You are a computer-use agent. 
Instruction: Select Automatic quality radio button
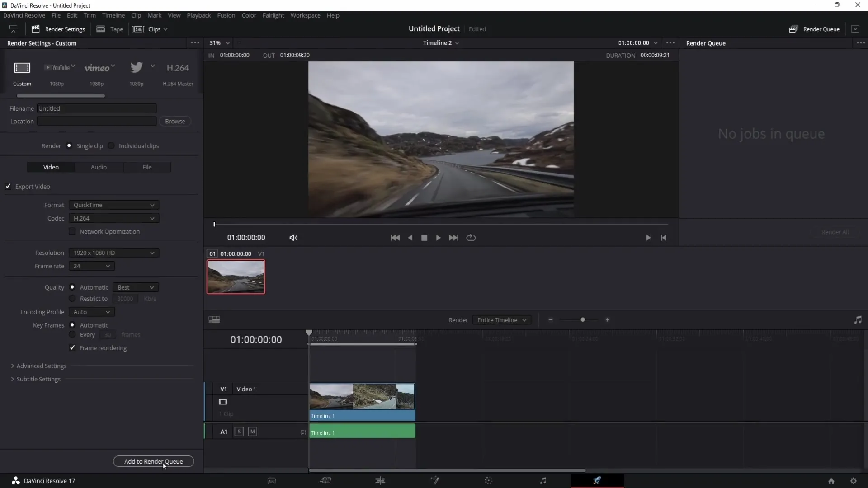[x=72, y=287]
